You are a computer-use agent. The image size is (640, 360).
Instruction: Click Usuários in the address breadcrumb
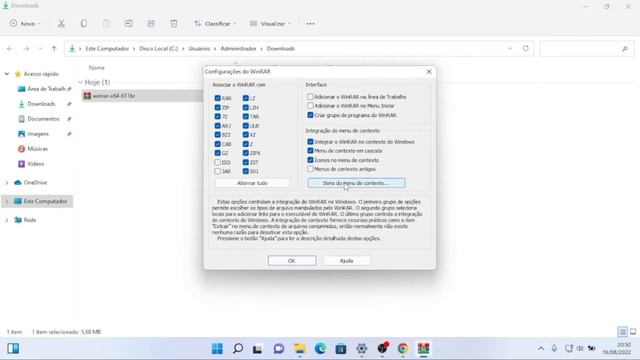(199, 49)
